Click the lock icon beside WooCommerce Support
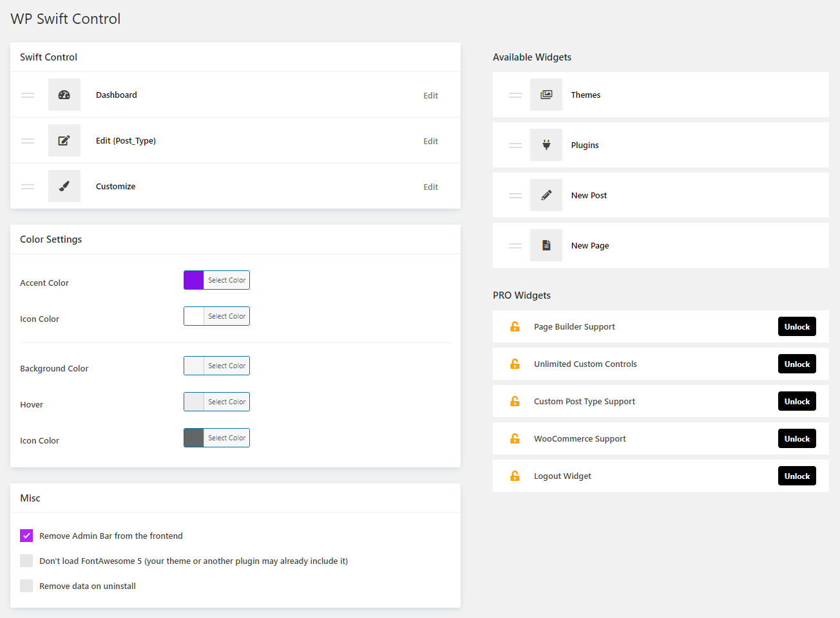 click(515, 438)
